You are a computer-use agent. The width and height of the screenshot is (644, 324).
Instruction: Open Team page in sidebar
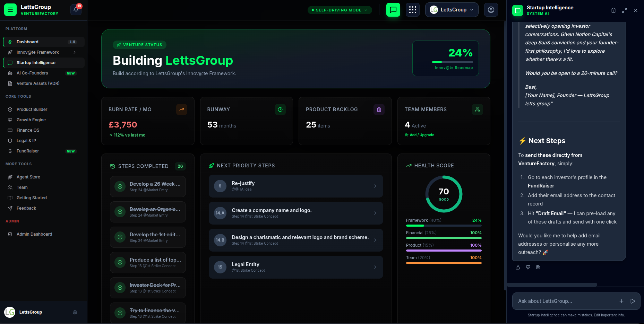click(x=44, y=187)
